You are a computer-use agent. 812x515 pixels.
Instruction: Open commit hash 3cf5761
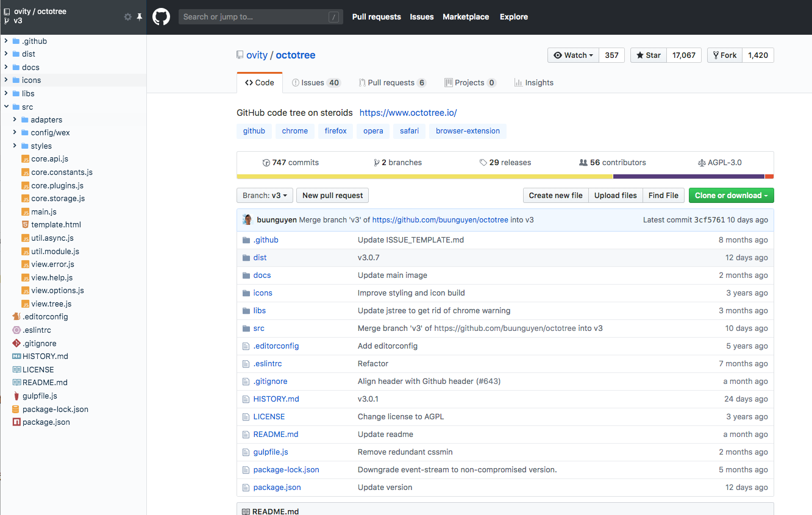pos(710,220)
